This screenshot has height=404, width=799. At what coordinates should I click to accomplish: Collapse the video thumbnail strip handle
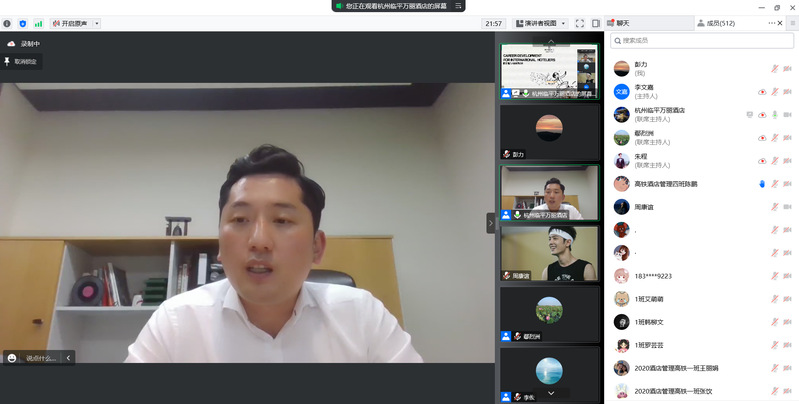point(490,223)
